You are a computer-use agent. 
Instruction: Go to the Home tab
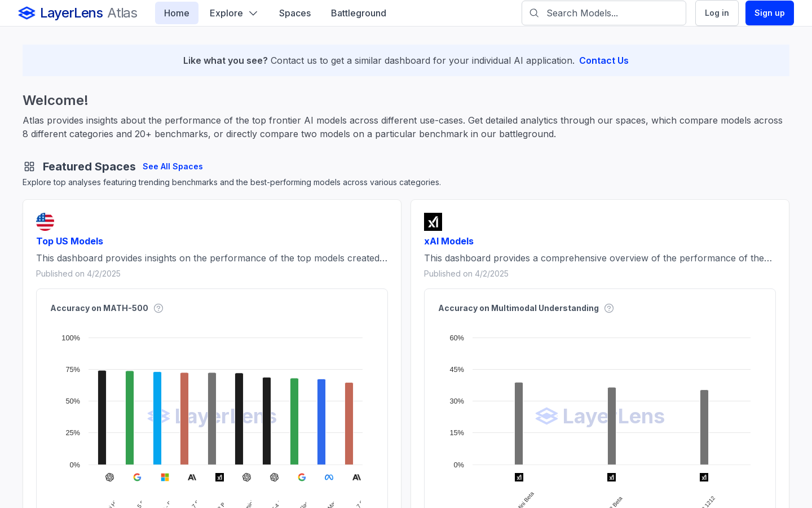point(176,13)
